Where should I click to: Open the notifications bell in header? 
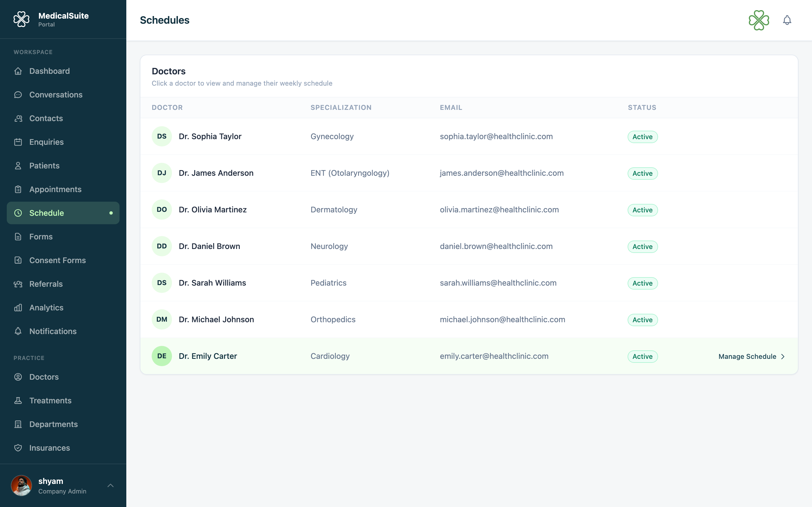point(787,20)
